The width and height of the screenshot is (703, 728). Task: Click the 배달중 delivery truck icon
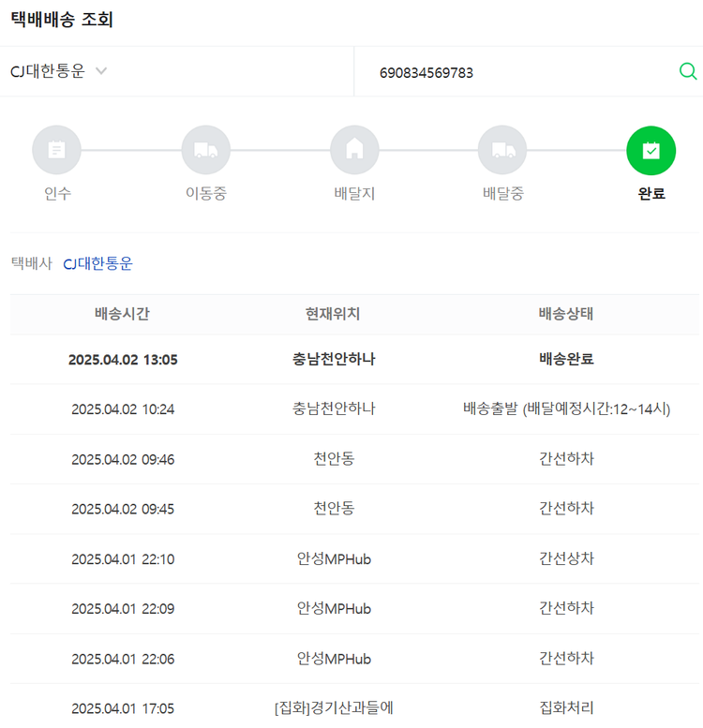(x=502, y=150)
